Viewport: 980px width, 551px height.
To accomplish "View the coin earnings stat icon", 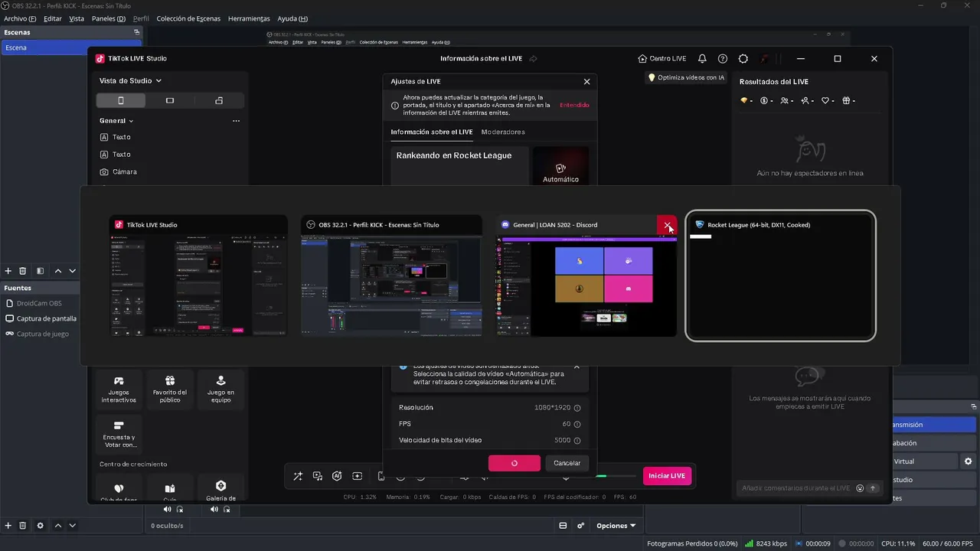I will click(764, 100).
